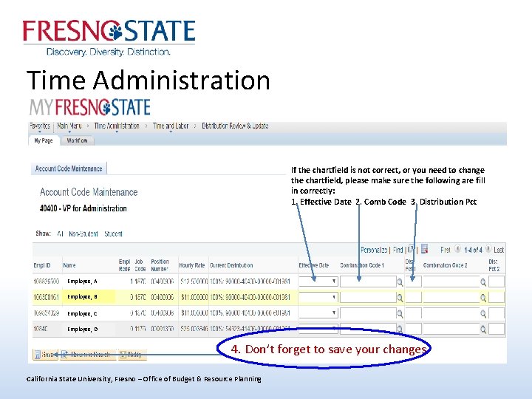Switch to the My Page tab
The height and width of the screenshot is (399, 532).
[44, 140]
